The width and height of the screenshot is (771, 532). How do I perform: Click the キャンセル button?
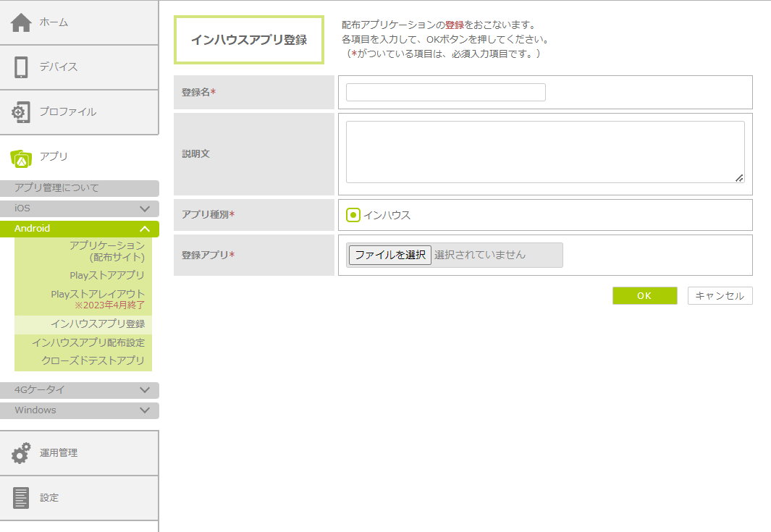[x=720, y=296]
